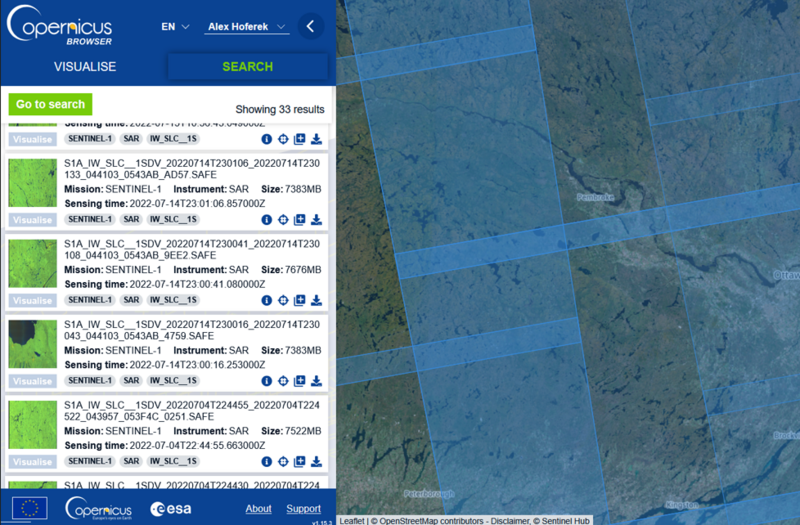Open the About link in footer
800x525 pixels.
258,509
